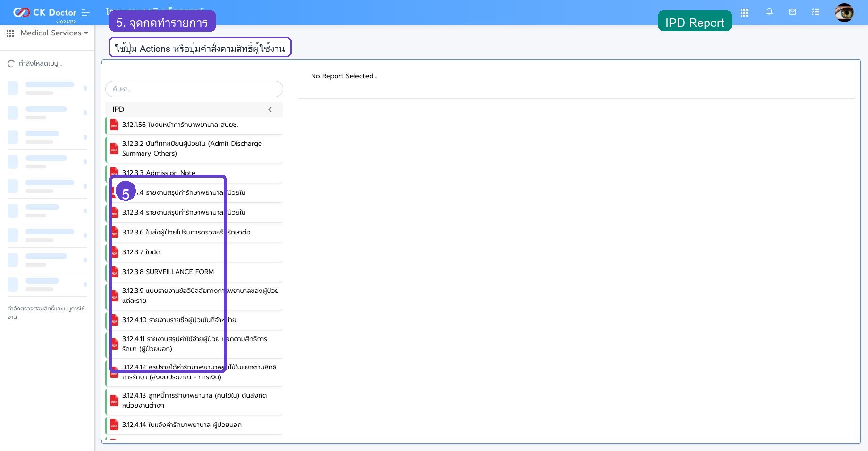Screen dimensions: 868x451
Task: Open 3.12.3.2 Admit Discharge Summary Others report
Action: click(194, 149)
